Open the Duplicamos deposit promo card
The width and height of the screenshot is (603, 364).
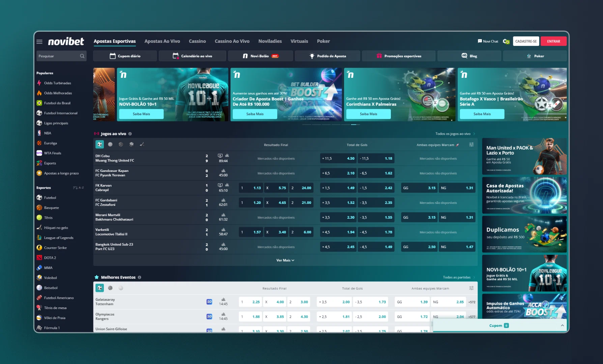coord(524,234)
